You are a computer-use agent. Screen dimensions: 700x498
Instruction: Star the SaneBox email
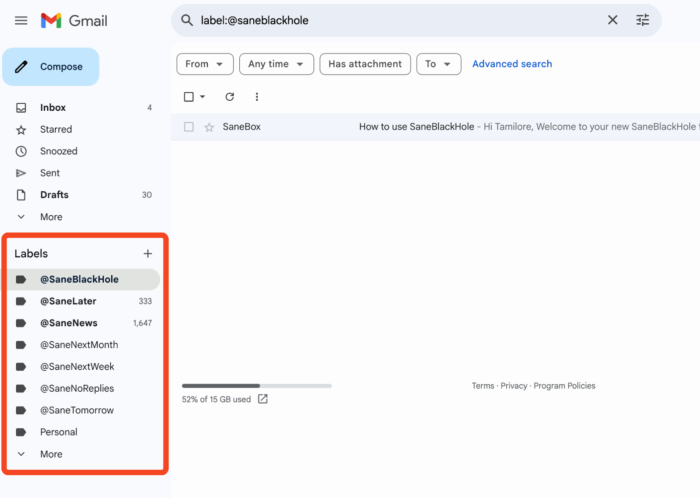coord(209,127)
